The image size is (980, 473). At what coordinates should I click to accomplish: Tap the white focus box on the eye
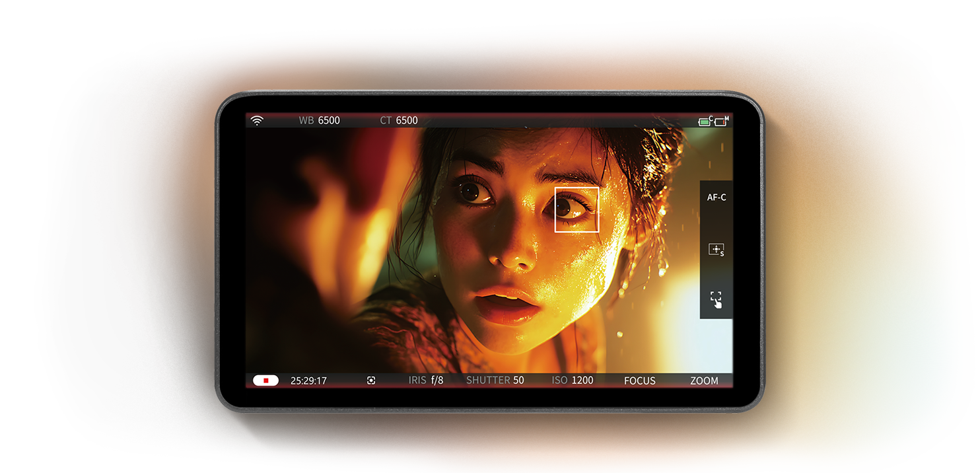(x=577, y=209)
